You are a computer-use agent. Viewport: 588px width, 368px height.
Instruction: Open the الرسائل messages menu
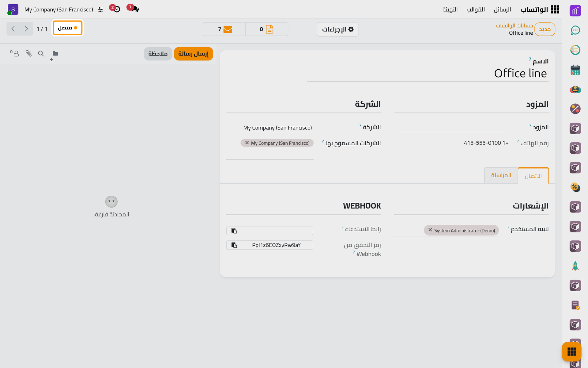point(502,10)
